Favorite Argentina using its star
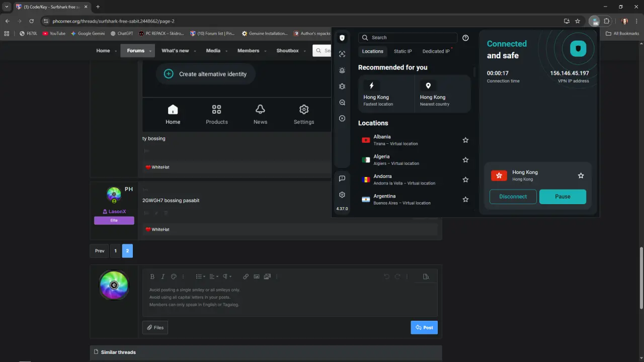The image size is (644, 362). point(465,200)
